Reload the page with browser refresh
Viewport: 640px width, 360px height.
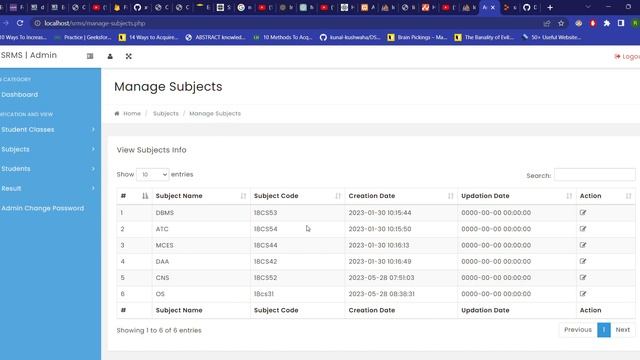point(20,23)
